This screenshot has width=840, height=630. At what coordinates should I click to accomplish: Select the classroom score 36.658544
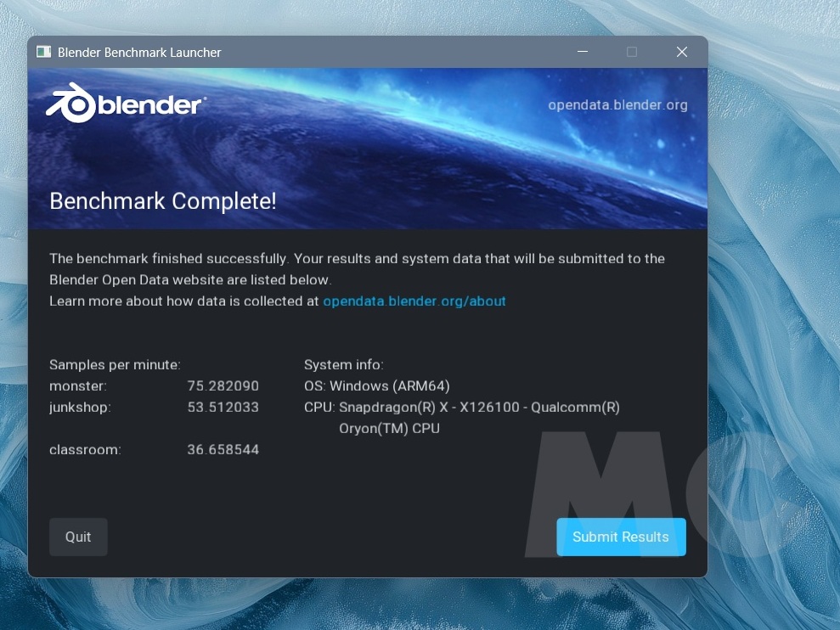(x=223, y=449)
